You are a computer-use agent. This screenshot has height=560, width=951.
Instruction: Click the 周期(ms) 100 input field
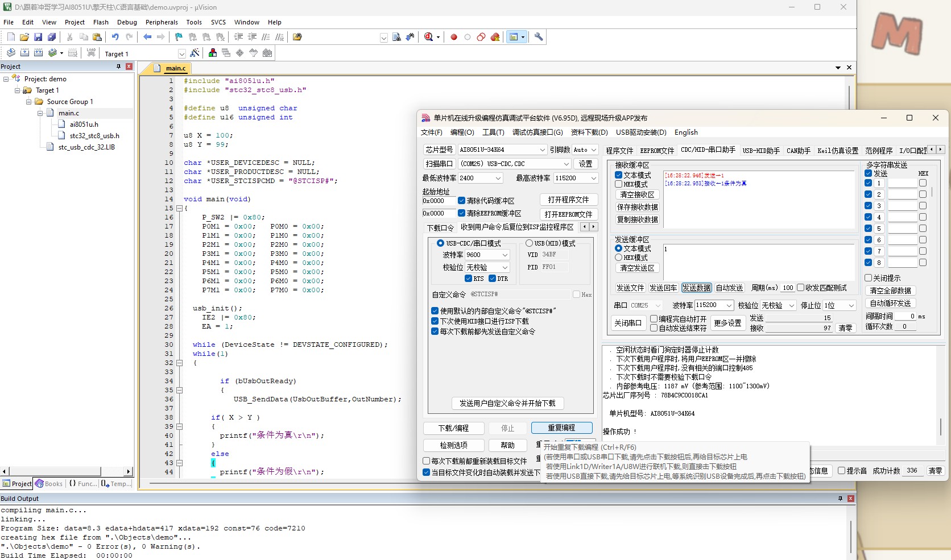click(x=788, y=288)
